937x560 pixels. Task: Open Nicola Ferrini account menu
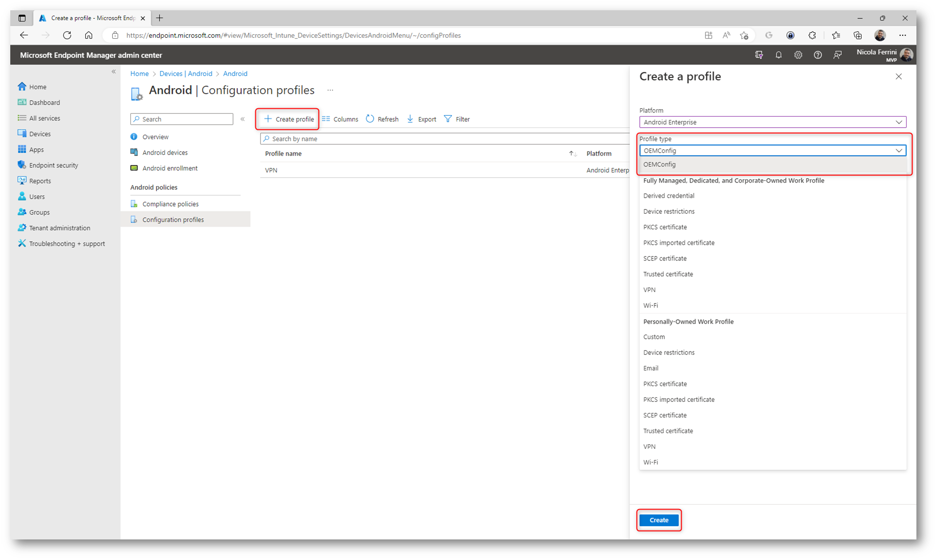[x=885, y=55]
